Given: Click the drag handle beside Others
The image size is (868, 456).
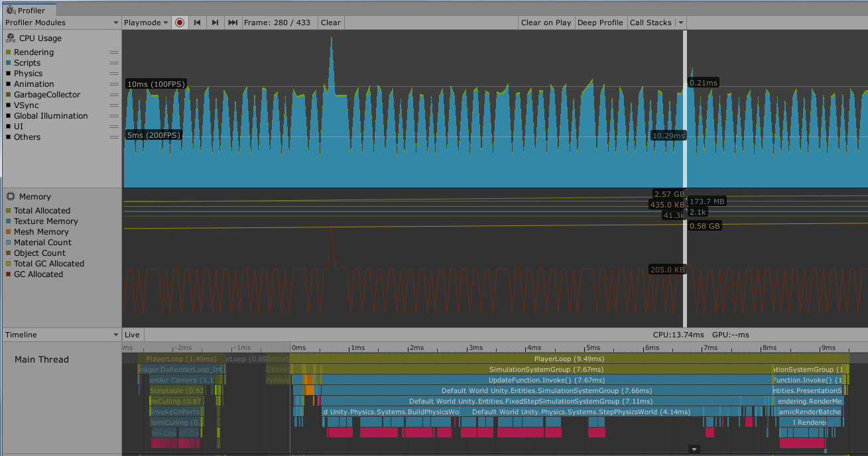Looking at the screenshot, I should 114,137.
